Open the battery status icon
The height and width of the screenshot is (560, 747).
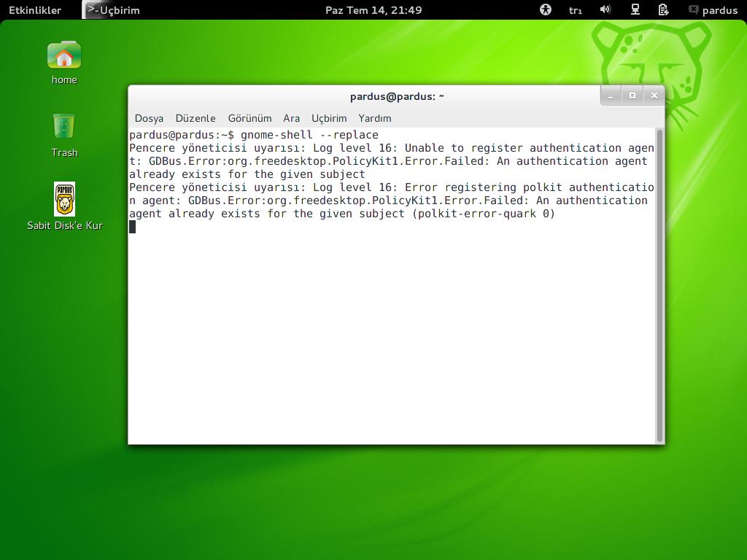[x=664, y=9]
